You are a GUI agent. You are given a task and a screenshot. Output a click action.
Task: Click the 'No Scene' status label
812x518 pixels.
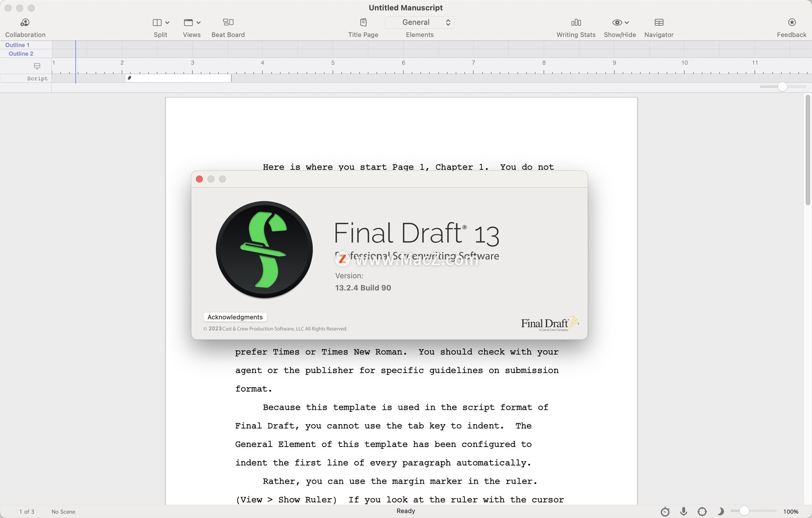pos(63,512)
